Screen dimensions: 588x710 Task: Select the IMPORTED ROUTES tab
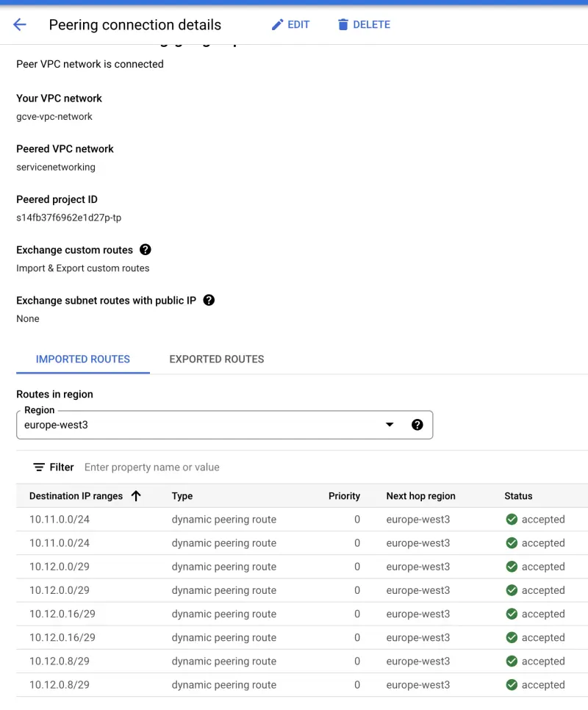coord(82,359)
